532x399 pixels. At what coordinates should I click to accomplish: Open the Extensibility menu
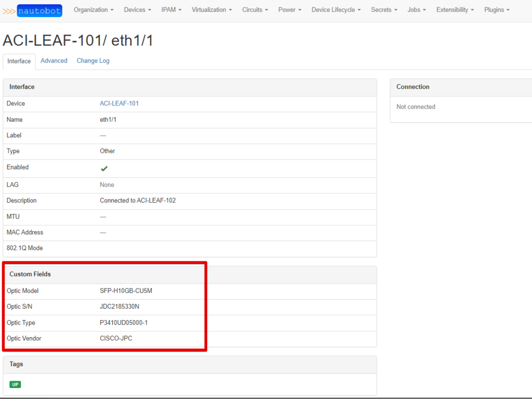tap(455, 10)
